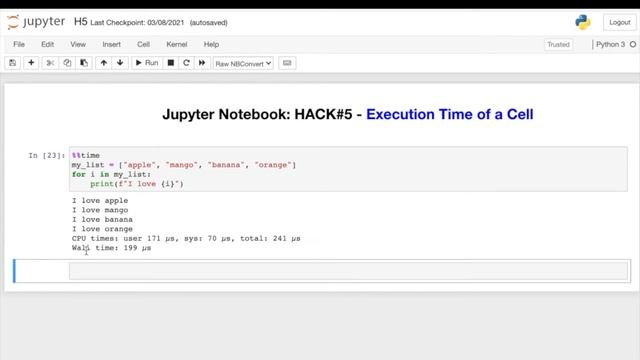
Task: Click the (autosaved) status text
Action: [x=209, y=23]
